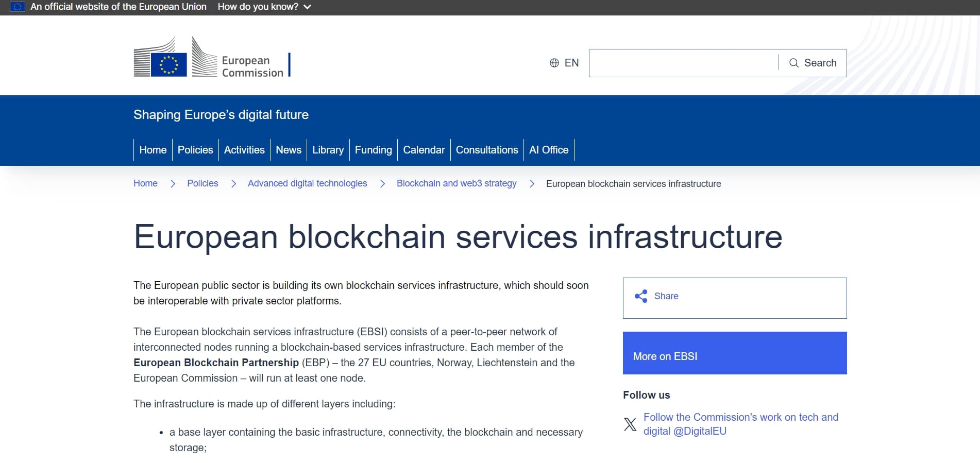Click the magnifying glass search icon
980x463 pixels.
tap(794, 63)
